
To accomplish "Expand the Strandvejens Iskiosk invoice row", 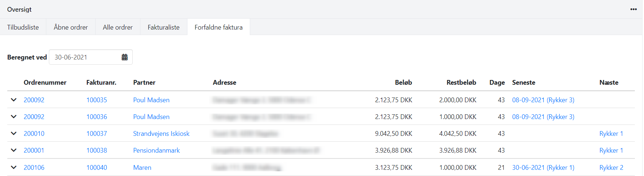I will (x=14, y=133).
